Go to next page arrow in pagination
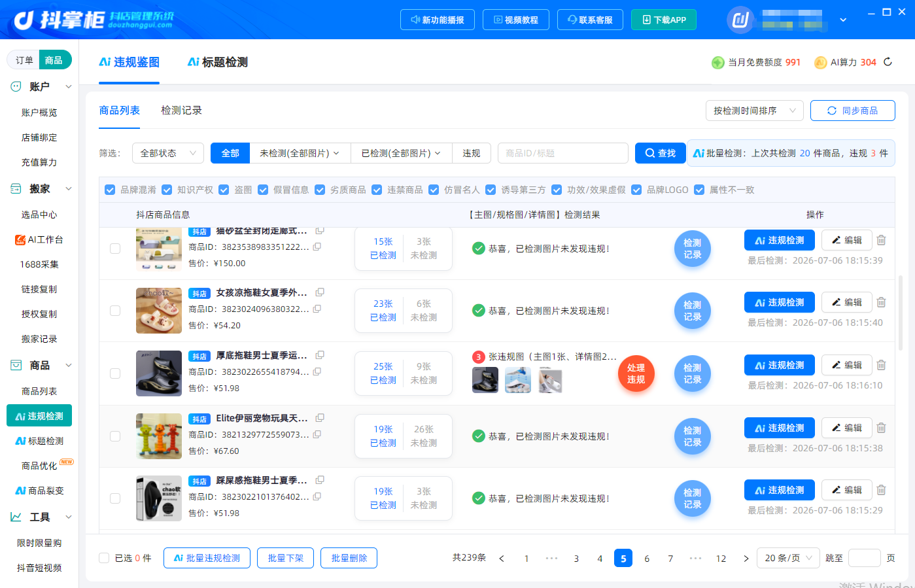This screenshot has height=588, width=915. 746,559
